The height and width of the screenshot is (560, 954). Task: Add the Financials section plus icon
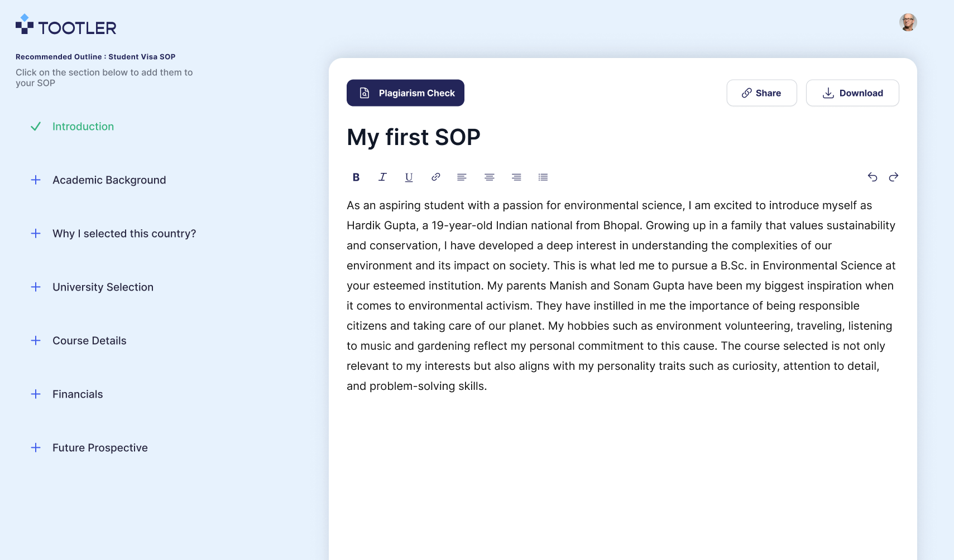[x=36, y=394]
